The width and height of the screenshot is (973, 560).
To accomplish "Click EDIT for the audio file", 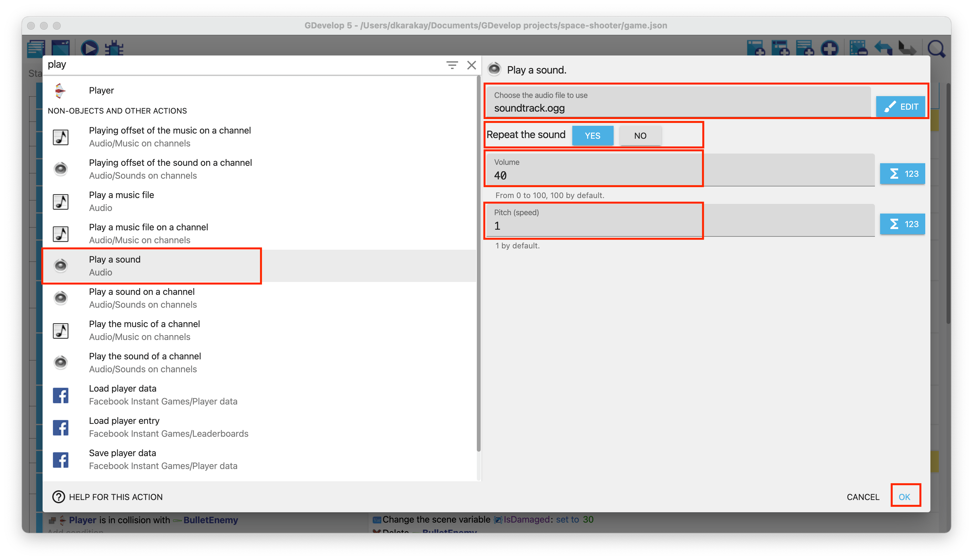I will point(900,106).
